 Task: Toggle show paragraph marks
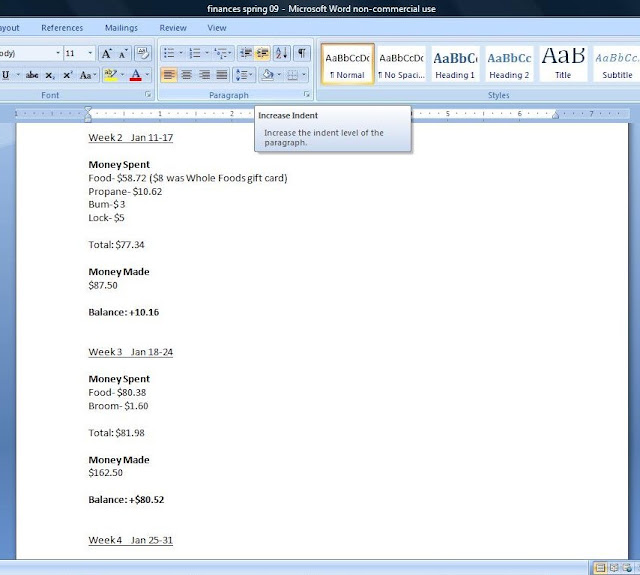coord(302,53)
